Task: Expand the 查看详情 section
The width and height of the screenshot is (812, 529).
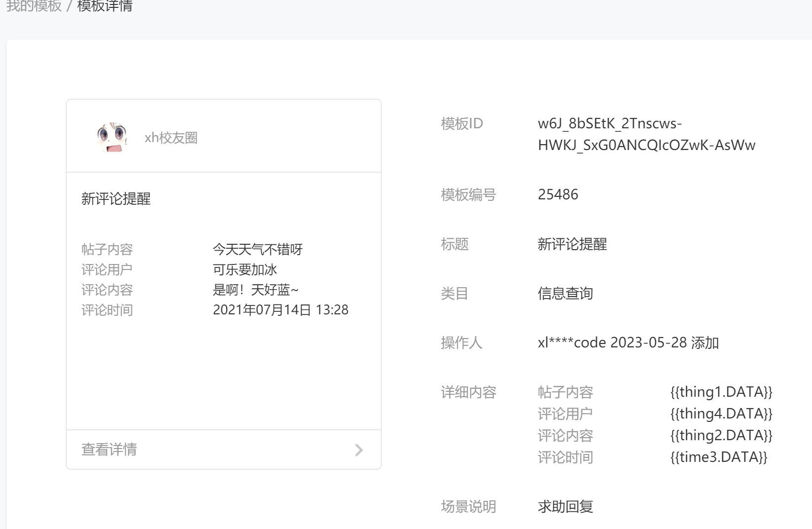Action: (x=109, y=450)
